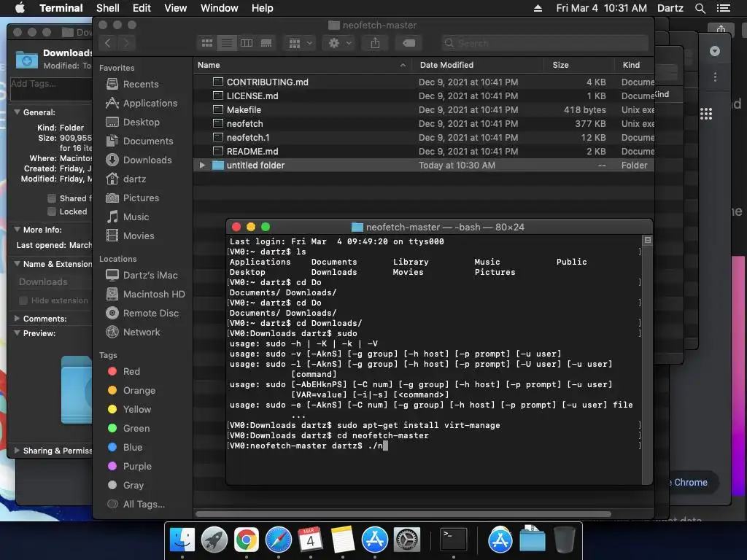Switch Finder to column view
The image size is (747, 560).
pos(247,43)
